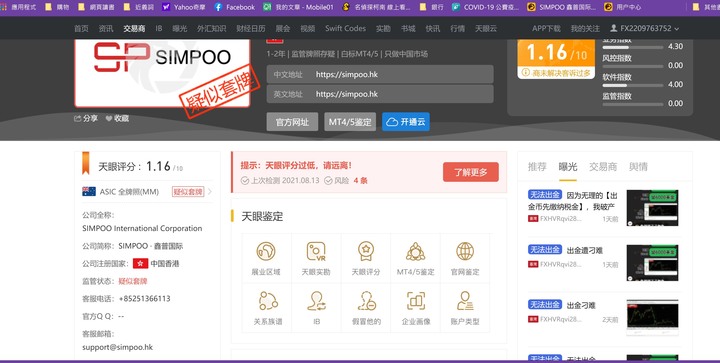Open 因为无理的出金币先缴纳税金 exposure post
Screen dimensions: 720x363
pyautogui.click(x=573, y=201)
